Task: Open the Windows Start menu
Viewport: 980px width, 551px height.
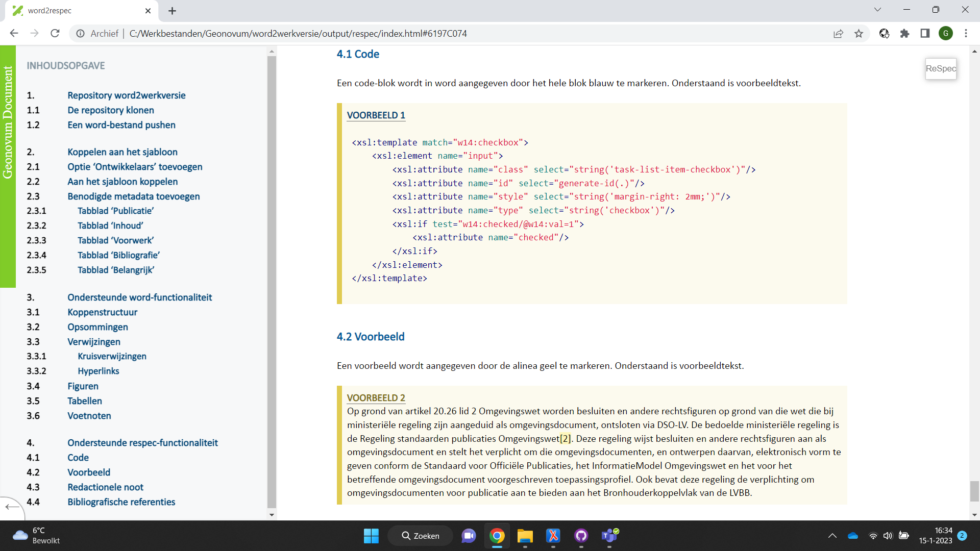Action: tap(371, 536)
